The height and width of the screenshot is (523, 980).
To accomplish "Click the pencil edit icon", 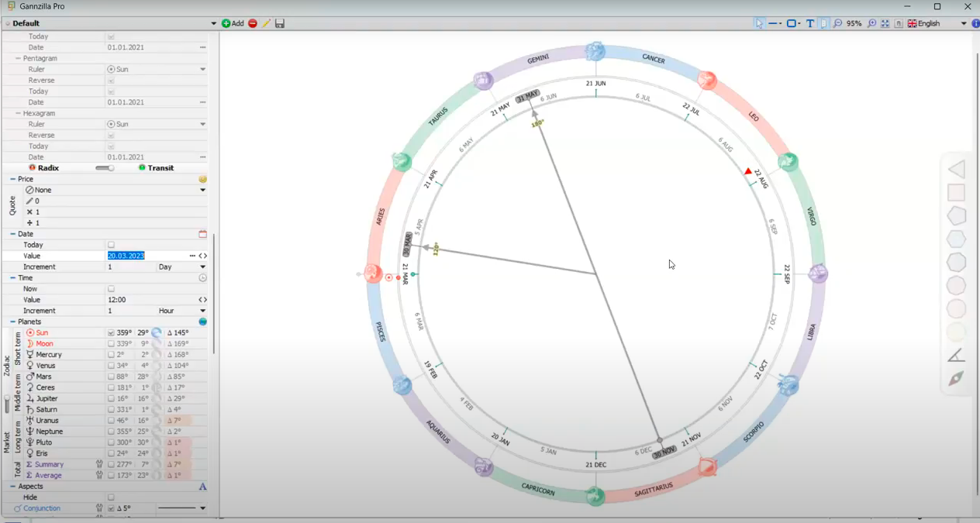I will tap(266, 23).
